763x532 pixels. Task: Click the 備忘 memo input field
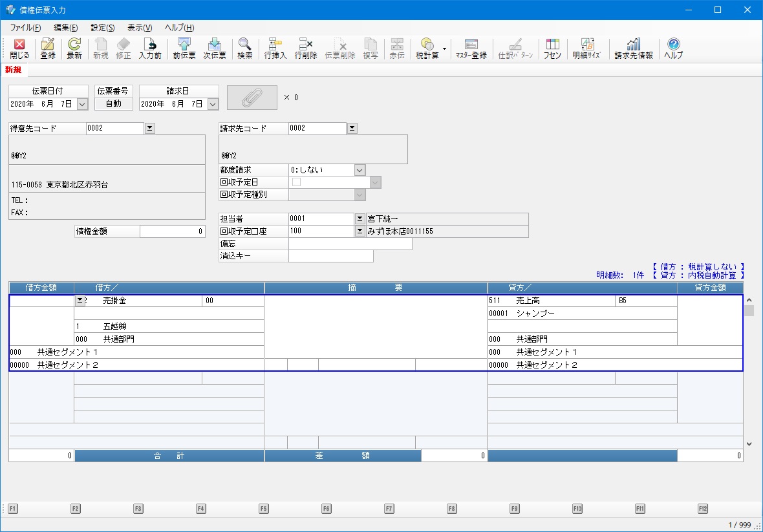(350, 244)
